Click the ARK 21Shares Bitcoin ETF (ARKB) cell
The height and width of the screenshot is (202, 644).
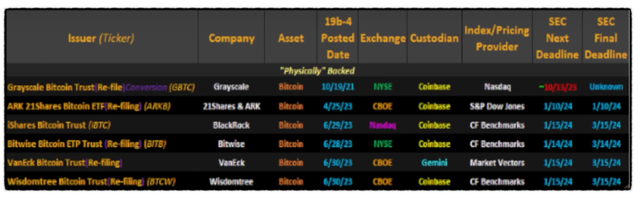tap(89, 106)
